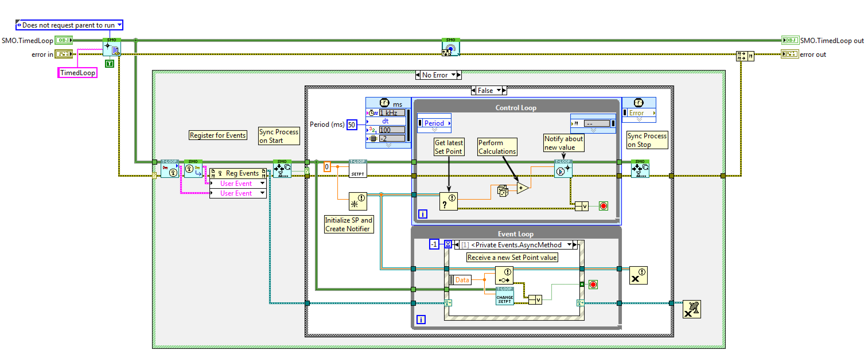Click 'Notify about new value' comment
868x358 pixels.
pos(564,143)
